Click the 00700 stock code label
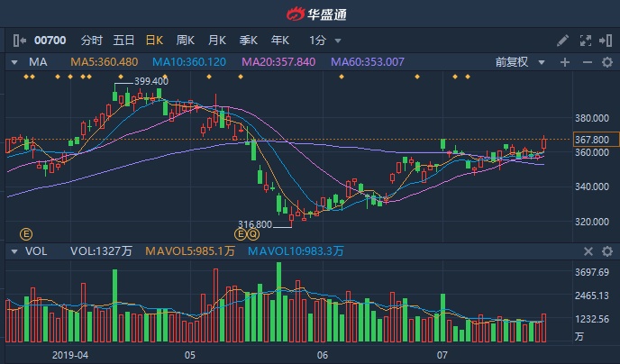Screen dimensions: 620x364 [50, 41]
